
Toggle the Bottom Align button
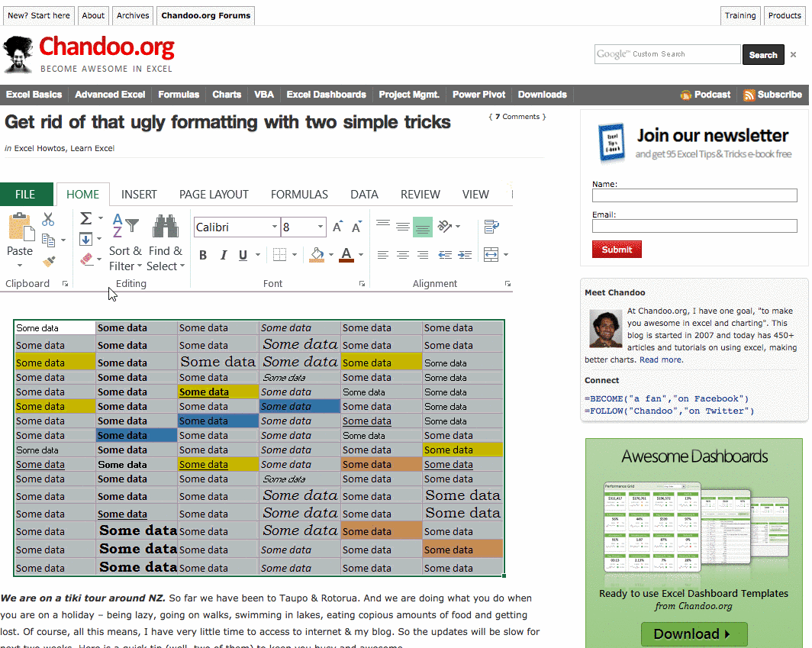coord(422,227)
